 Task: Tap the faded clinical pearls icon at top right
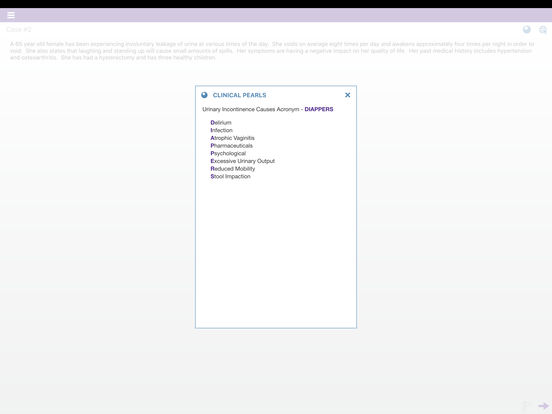(527, 30)
